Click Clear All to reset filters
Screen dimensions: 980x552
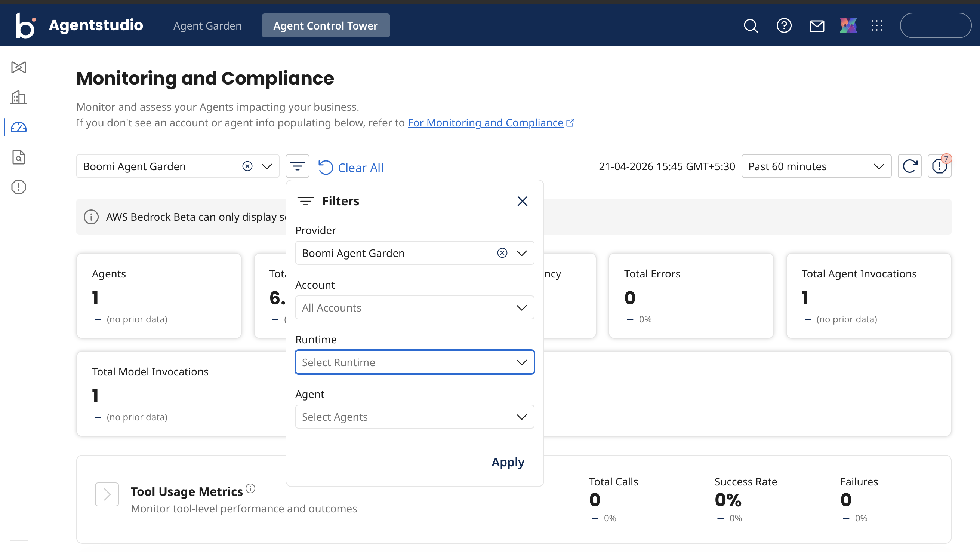351,168
